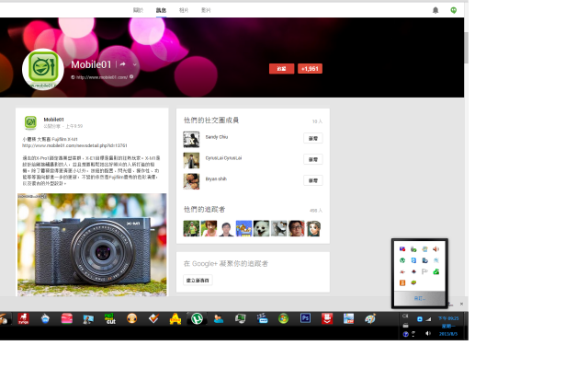Open the yellow letter A icon on the taskbar
The width and height of the screenshot is (588, 368).
[175, 319]
